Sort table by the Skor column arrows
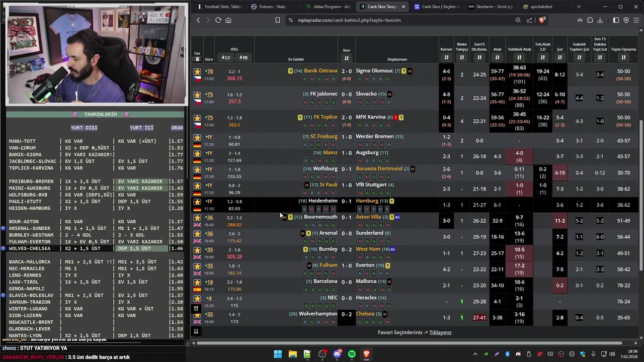 347,58
